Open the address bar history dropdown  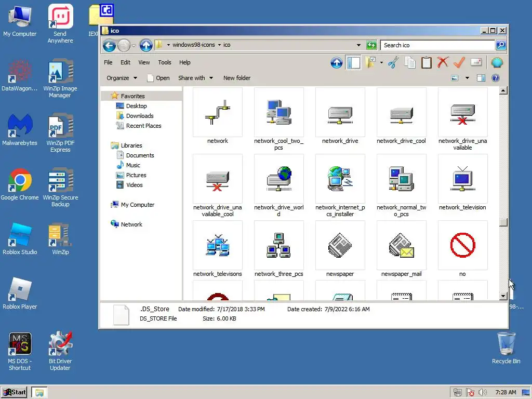[x=358, y=45]
